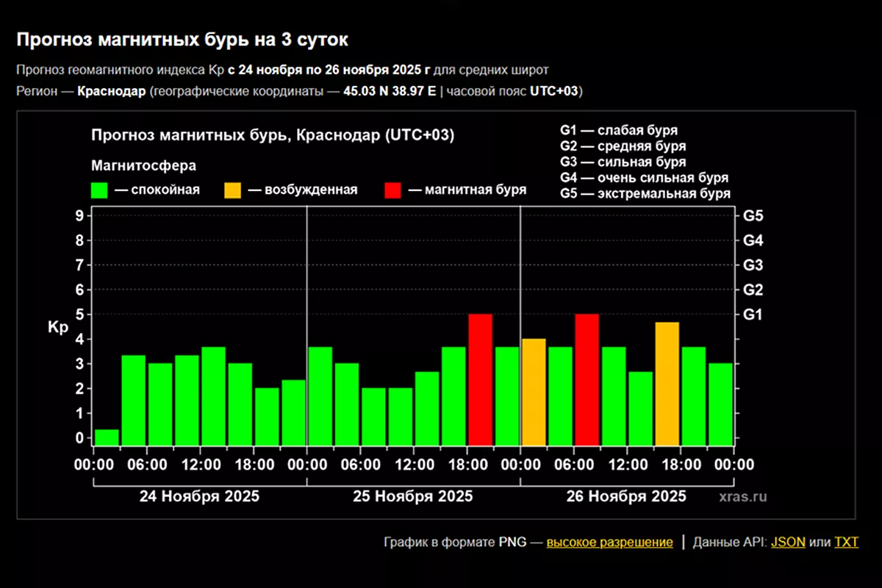Click the "G3 — сильная буря" legend text
882x588 pixels.
coord(623,162)
